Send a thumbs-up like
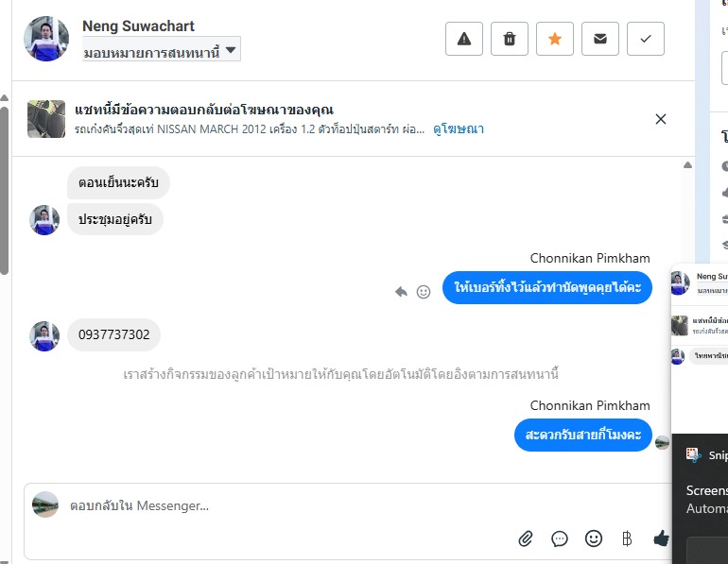Screen dimensions: 728x564 (x=661, y=538)
